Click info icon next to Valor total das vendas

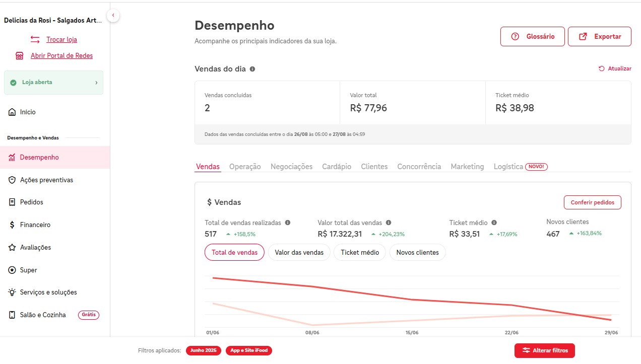tap(389, 223)
